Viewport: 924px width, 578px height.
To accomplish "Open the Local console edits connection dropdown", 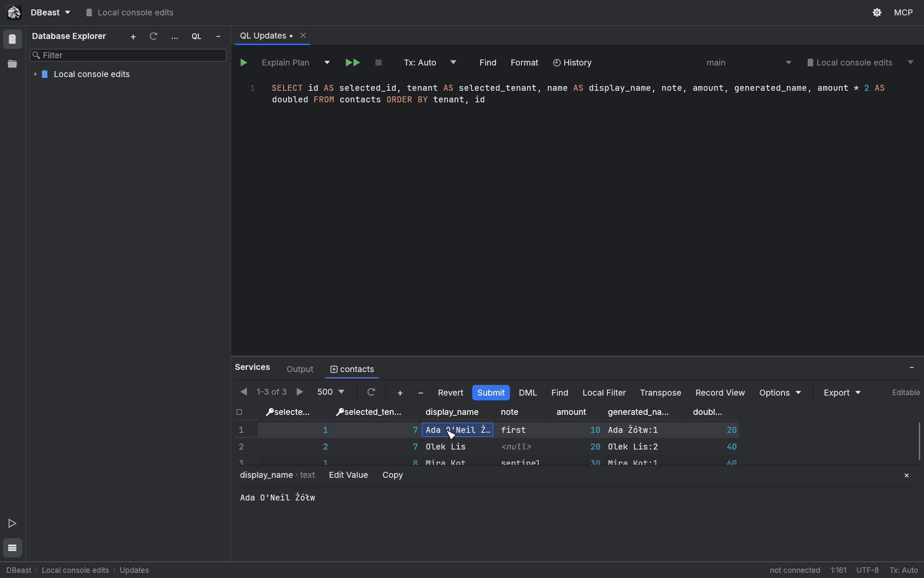I will [x=860, y=63].
